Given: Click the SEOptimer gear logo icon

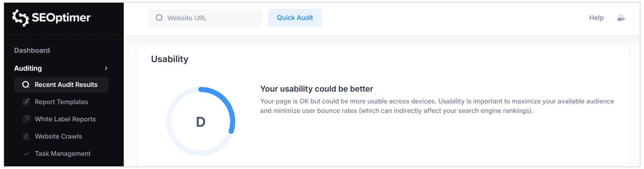Looking at the screenshot, I should [20, 18].
